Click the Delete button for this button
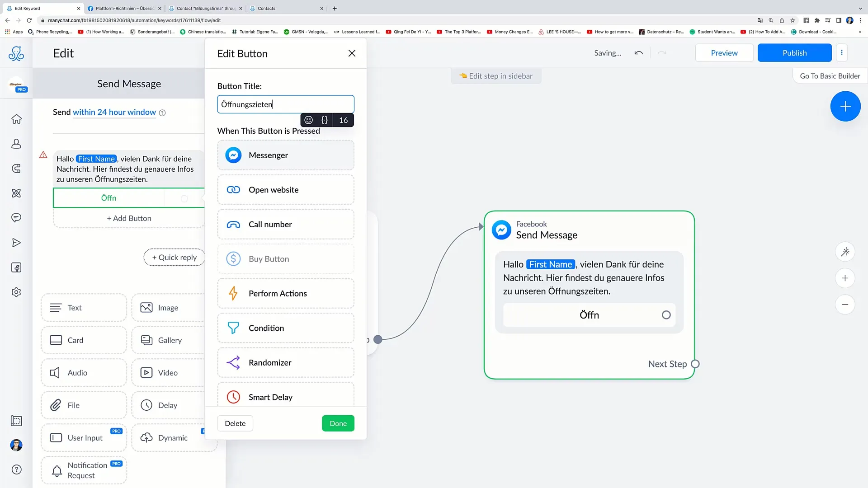This screenshot has height=488, width=868. click(x=235, y=423)
